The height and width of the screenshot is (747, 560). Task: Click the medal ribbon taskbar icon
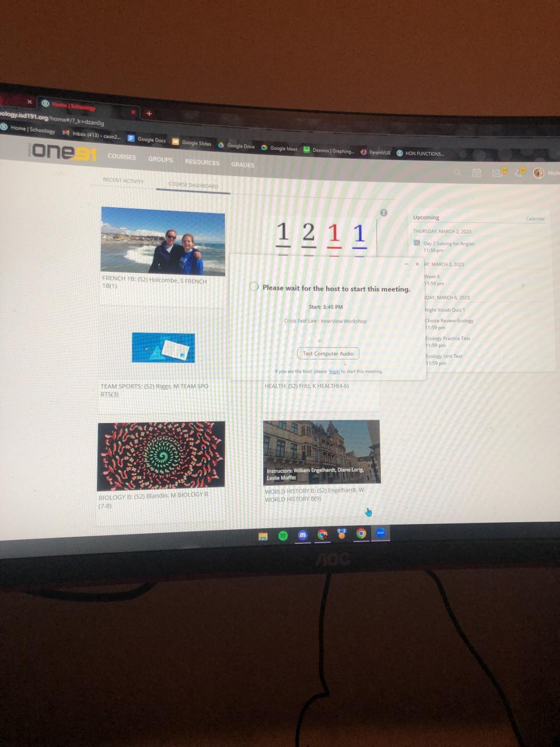342,533
